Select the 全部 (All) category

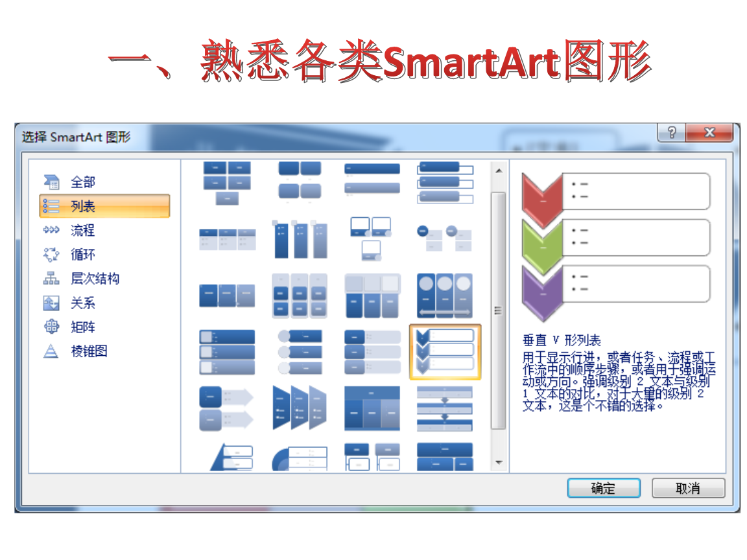[82, 182]
